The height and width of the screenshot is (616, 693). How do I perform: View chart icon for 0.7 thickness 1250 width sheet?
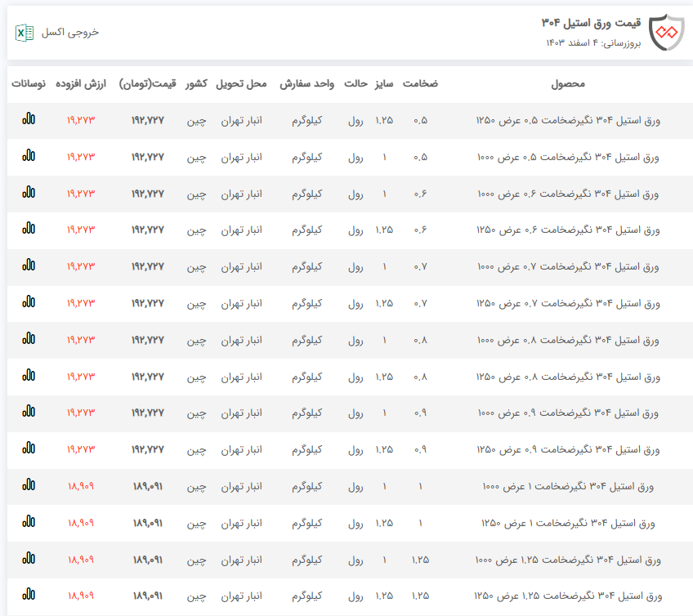click(x=29, y=302)
